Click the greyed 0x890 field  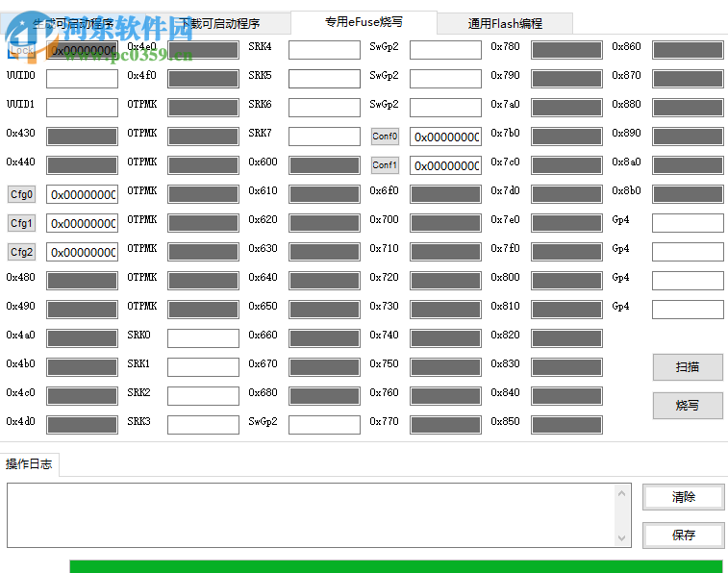point(688,137)
